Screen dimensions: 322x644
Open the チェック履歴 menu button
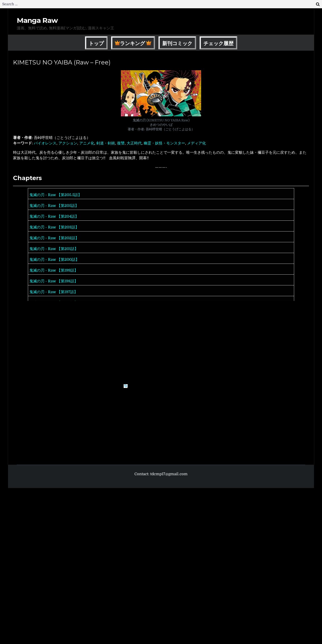tap(218, 43)
